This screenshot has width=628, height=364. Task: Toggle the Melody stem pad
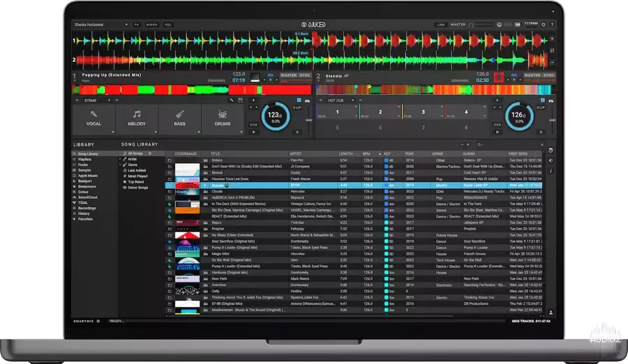click(137, 119)
